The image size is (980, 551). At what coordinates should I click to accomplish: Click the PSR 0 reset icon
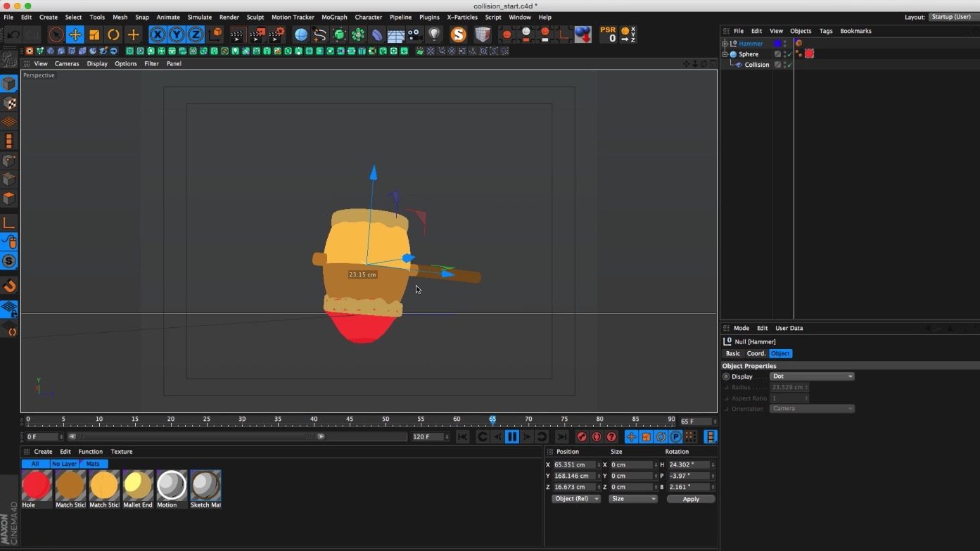coord(608,34)
